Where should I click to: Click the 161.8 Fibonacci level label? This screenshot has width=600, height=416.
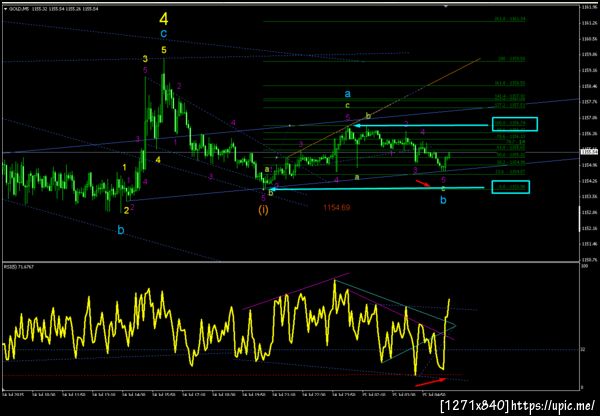click(x=510, y=83)
